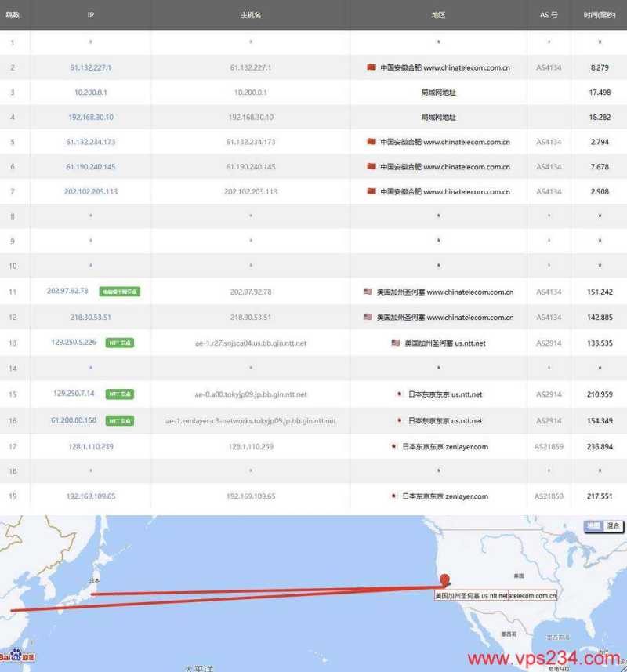Open IP link 192.169.109.65
Viewport: 627px width, 672px height.
point(90,496)
